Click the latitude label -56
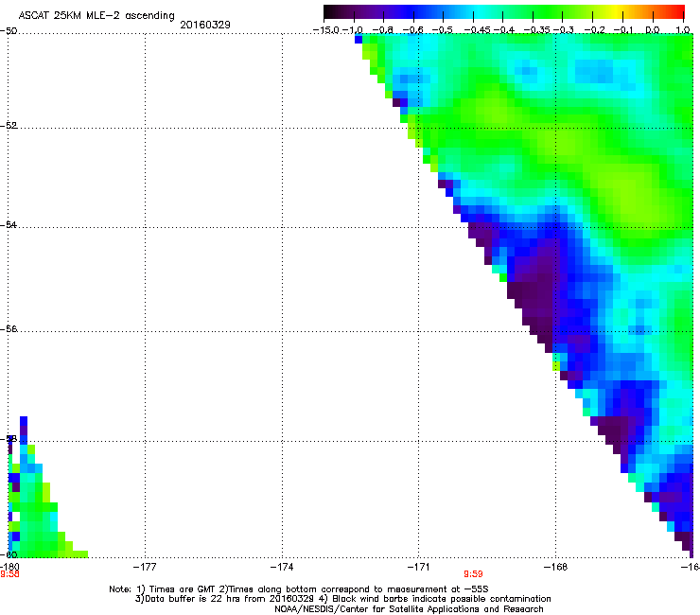This screenshot has height=615, width=700. [x=9, y=329]
